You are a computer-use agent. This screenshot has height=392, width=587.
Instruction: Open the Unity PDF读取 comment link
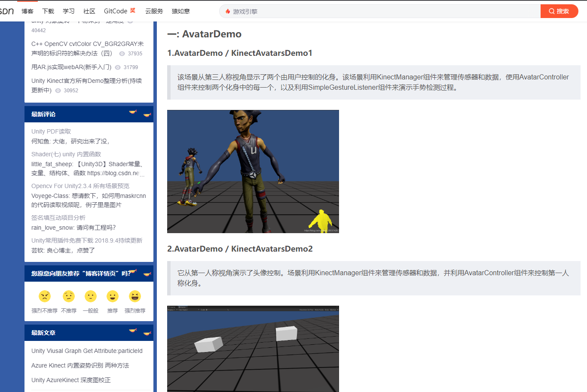(x=51, y=131)
